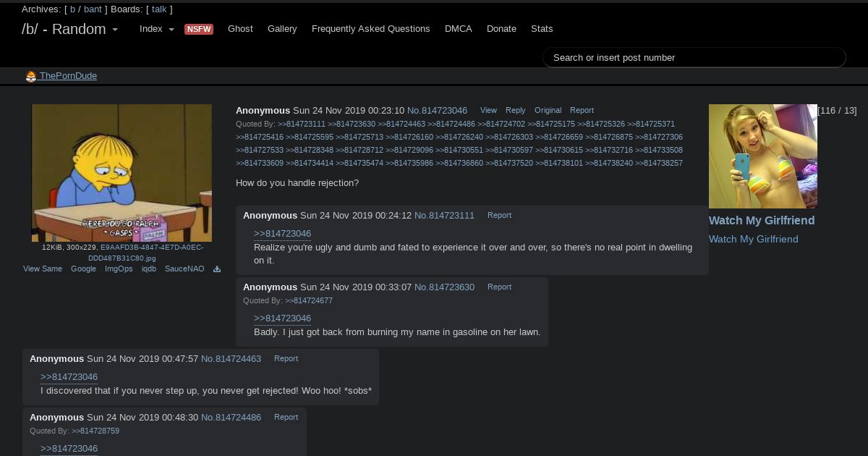Open the Stats page

tap(542, 29)
